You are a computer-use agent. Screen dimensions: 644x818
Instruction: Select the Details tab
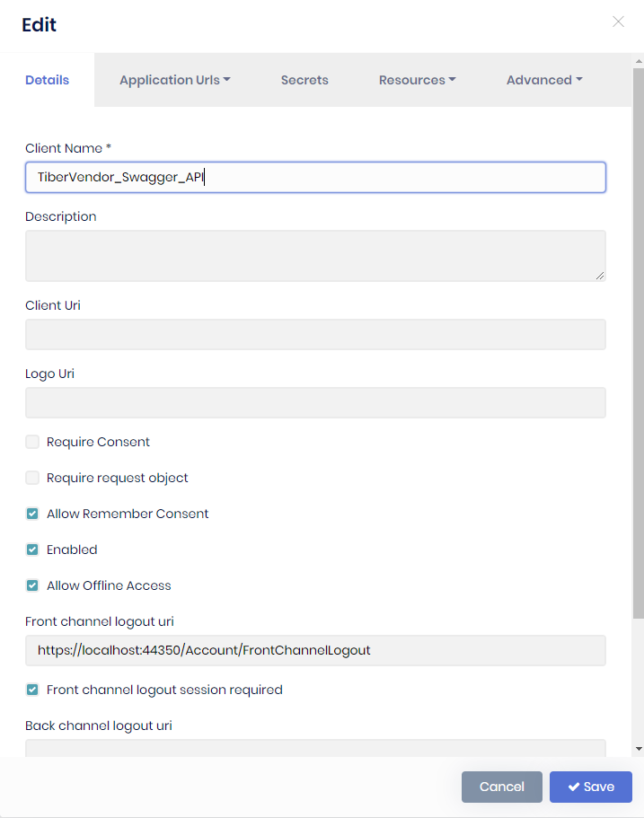[x=47, y=80]
